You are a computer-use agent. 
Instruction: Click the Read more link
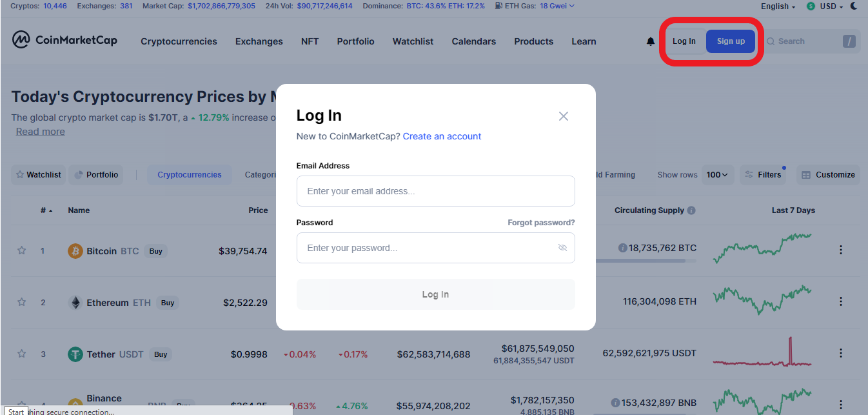tap(41, 132)
